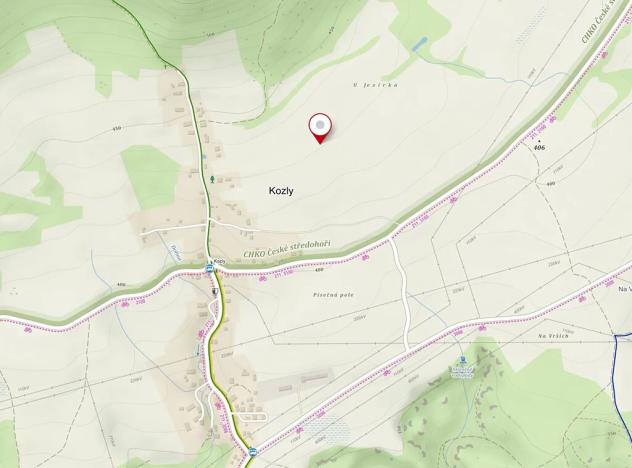The width and height of the screenshot is (632, 468).
Task: Click the red location pin marker
Action: 320,128
